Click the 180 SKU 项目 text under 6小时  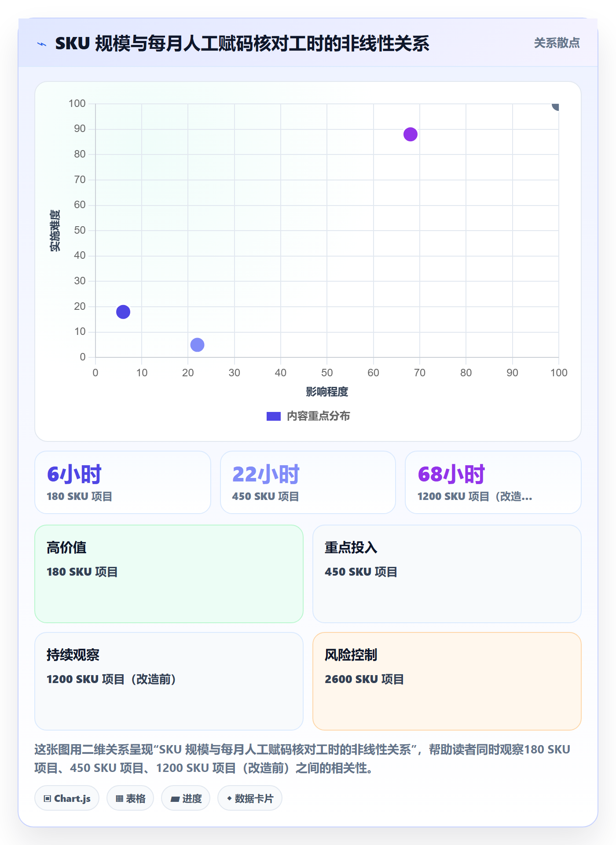[80, 496]
